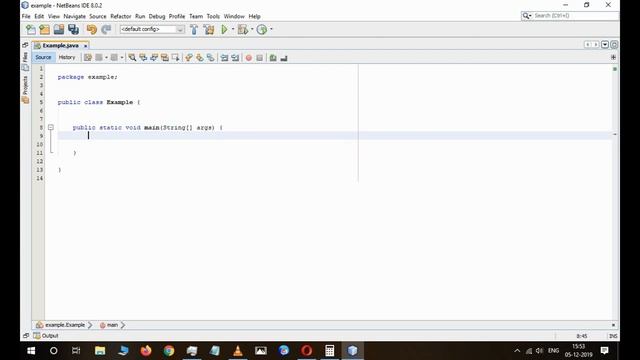Click the Last Edit icon in editor toolbar
Screen dimensions: 640x360
(88, 58)
